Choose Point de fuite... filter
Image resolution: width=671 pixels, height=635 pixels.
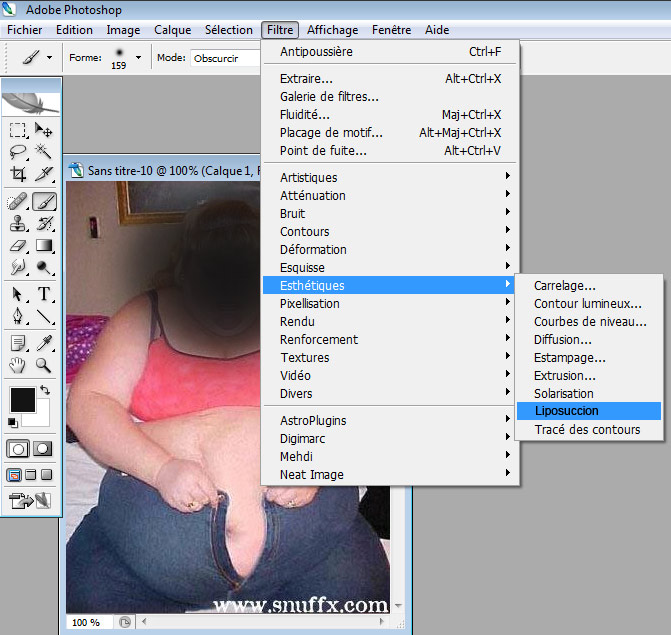[x=389, y=150]
